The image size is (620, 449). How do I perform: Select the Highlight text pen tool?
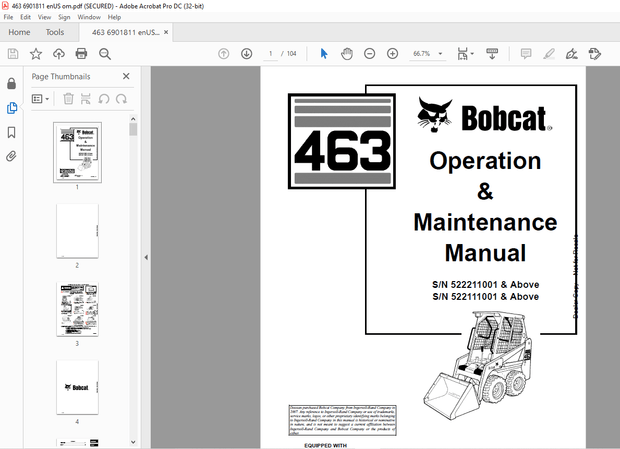[549, 54]
